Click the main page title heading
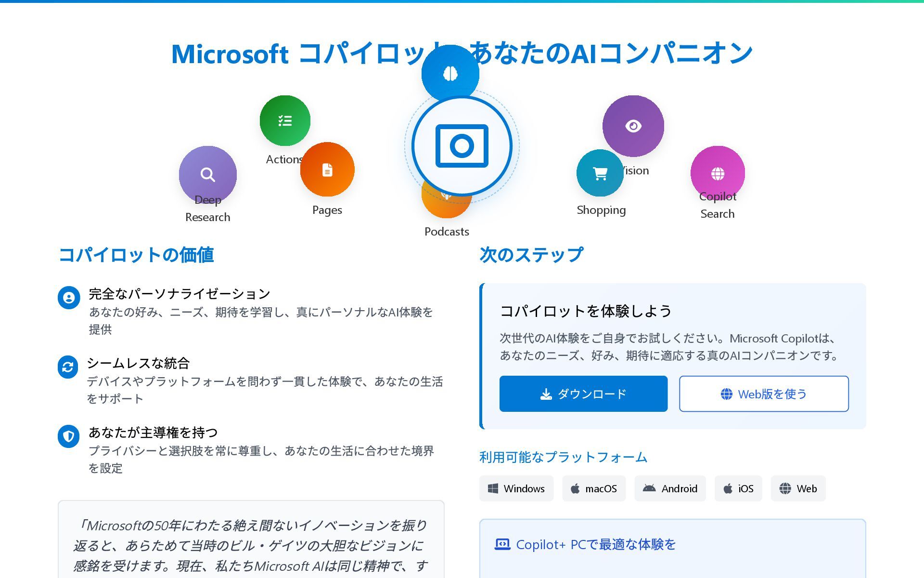The image size is (924, 578). pyautogui.click(x=462, y=53)
